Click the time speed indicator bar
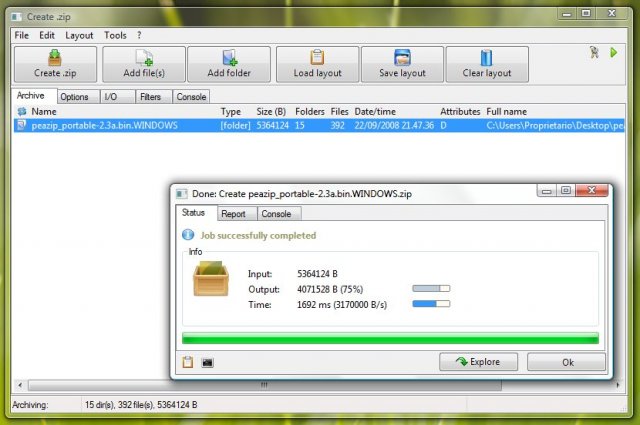The width and height of the screenshot is (640, 425). coord(431,304)
